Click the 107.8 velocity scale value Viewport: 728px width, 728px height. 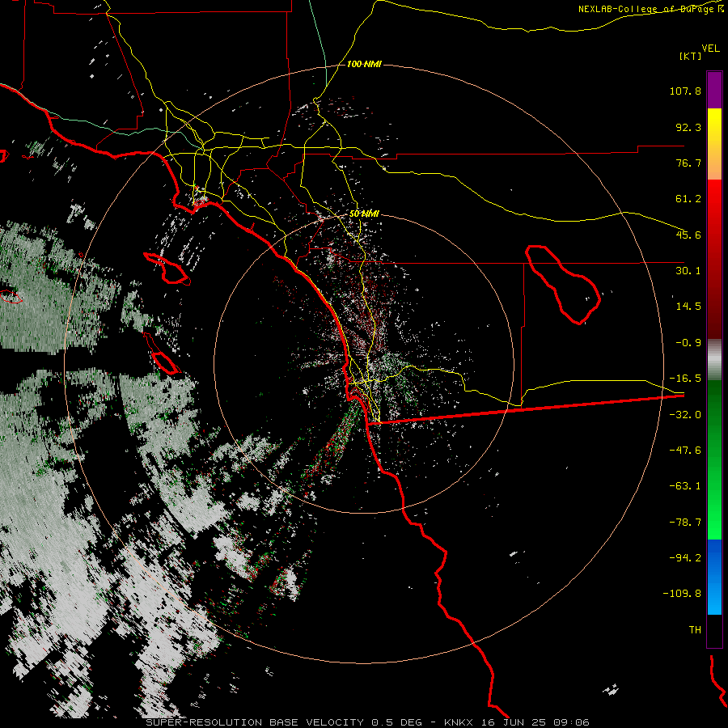click(685, 91)
